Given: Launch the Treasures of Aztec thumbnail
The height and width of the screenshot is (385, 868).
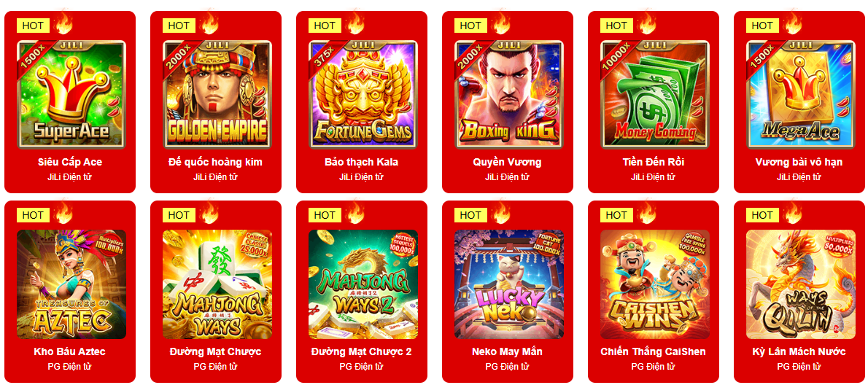Looking at the screenshot, I should point(71,284).
